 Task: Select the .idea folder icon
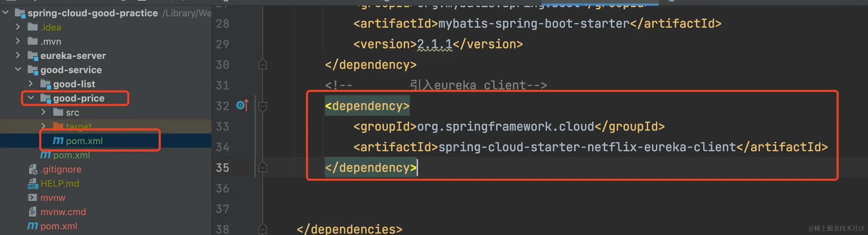(33, 27)
